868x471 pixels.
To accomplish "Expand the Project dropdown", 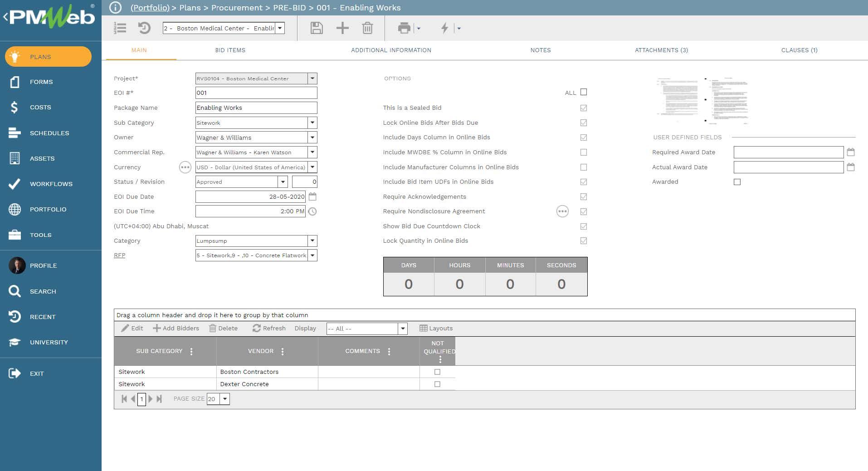I will [312, 78].
